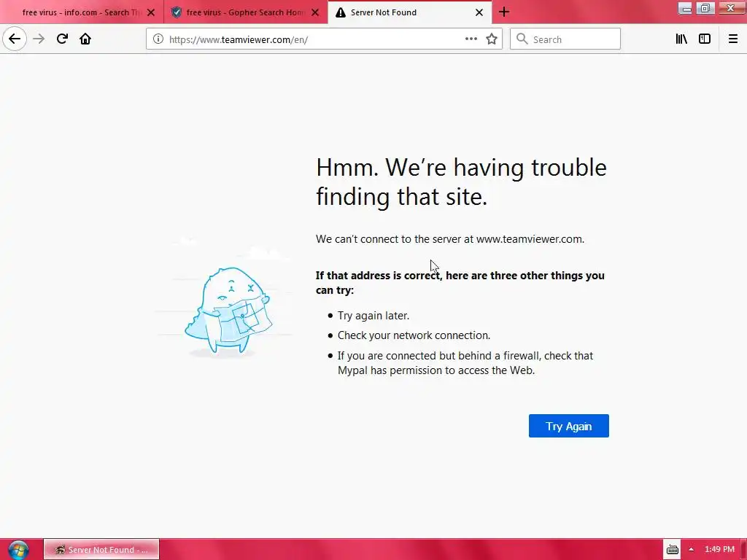Open a new tab with plus button
Viewport: 747px width, 560px height.
point(504,12)
